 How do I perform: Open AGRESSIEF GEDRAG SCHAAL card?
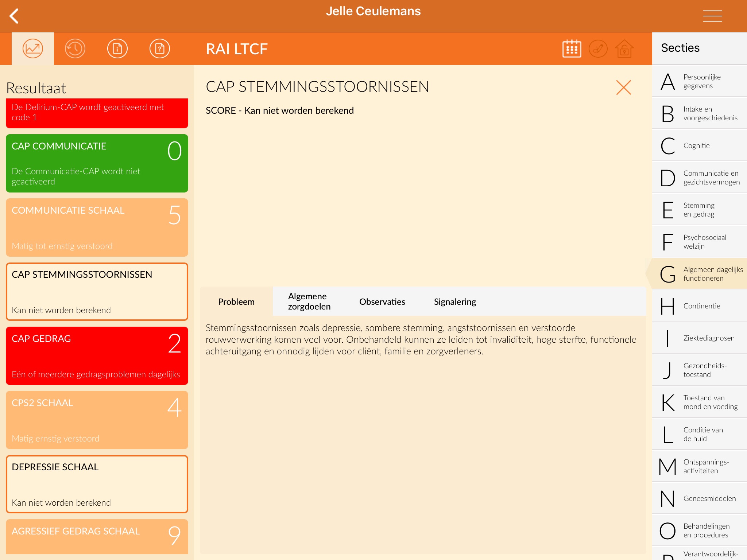(x=97, y=537)
